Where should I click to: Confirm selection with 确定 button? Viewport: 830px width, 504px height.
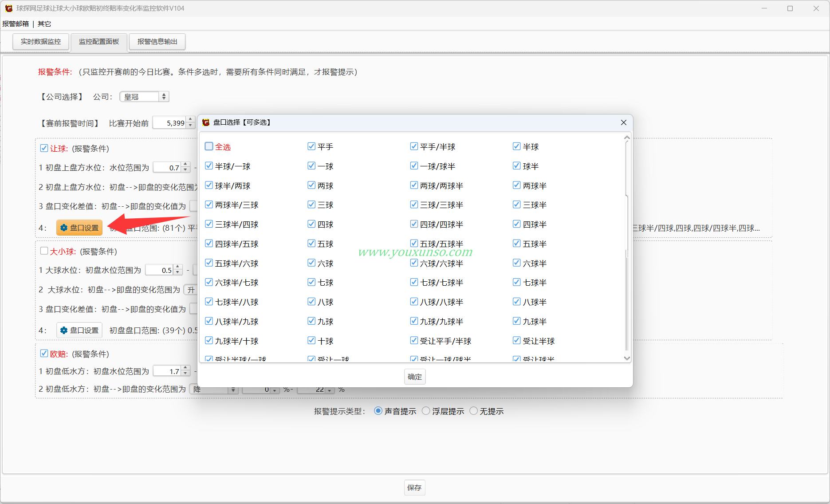click(415, 377)
